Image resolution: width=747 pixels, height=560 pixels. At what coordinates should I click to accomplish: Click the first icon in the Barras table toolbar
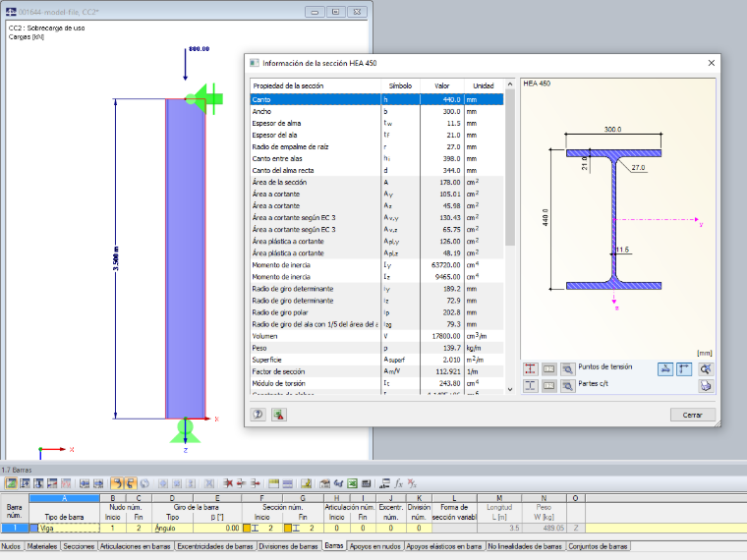11,483
